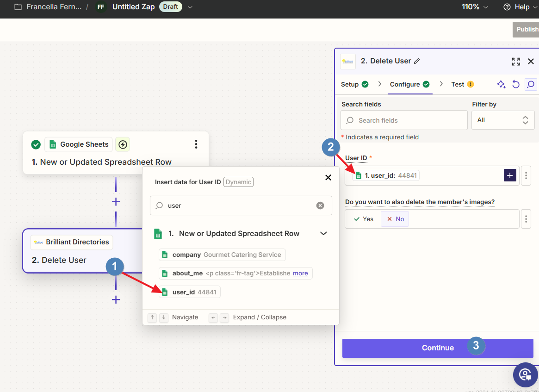Collapse New or Updated Spreadsheet Row group

(x=323, y=233)
